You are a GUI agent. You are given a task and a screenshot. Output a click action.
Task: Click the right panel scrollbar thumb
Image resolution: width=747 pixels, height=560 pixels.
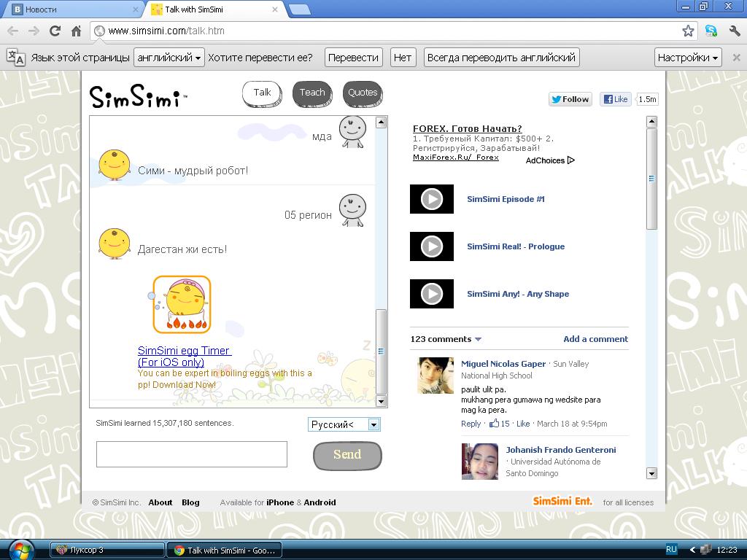pyautogui.click(x=651, y=179)
